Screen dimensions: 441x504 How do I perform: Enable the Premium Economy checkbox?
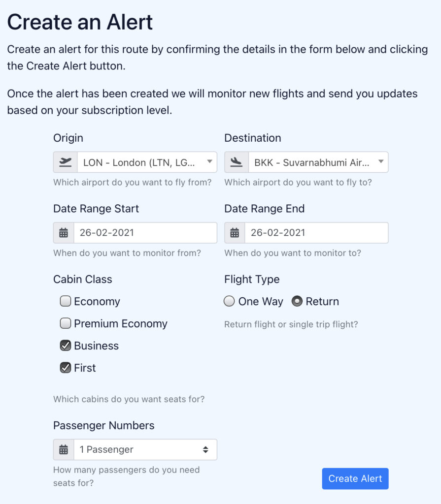coord(66,323)
